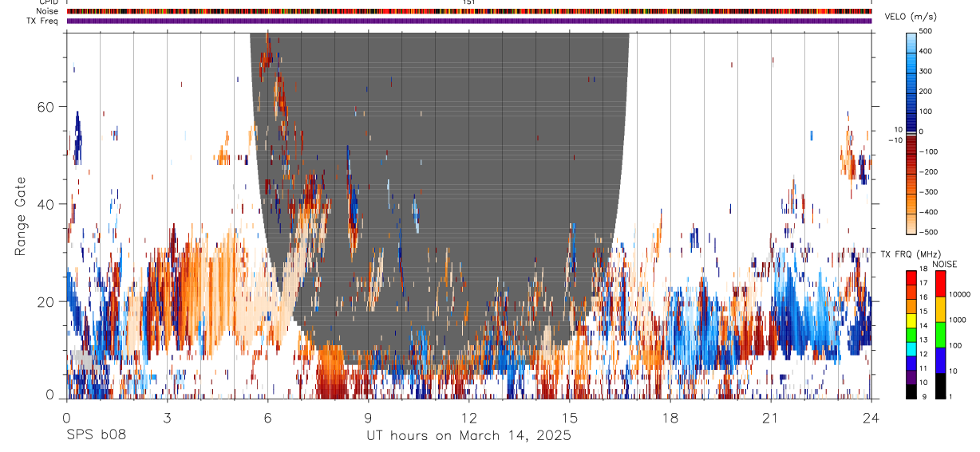
Task: Click the TX frequency color scale bar
Action: pos(911,334)
